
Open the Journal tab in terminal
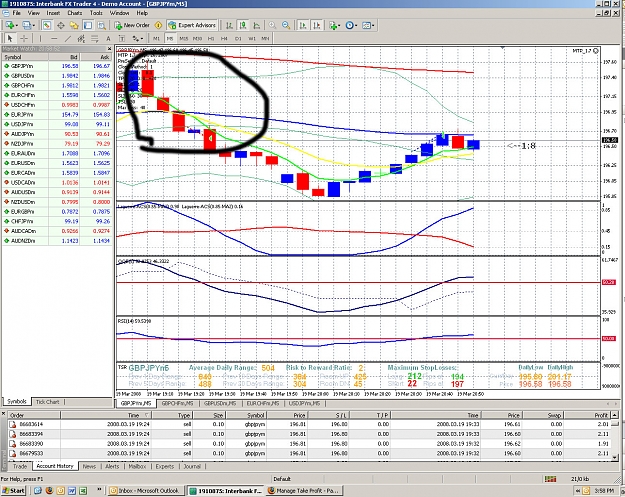pyautogui.click(x=192, y=466)
